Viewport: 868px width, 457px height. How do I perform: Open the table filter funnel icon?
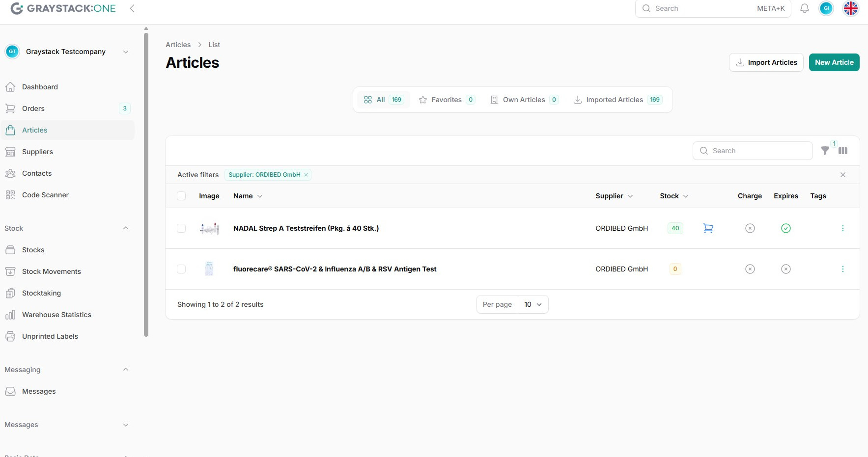pyautogui.click(x=825, y=151)
